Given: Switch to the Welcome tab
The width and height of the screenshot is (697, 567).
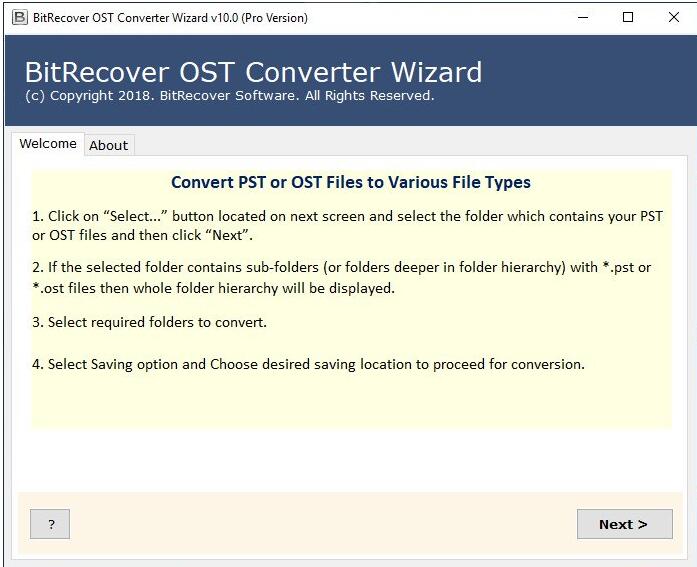Looking at the screenshot, I should [48, 144].
